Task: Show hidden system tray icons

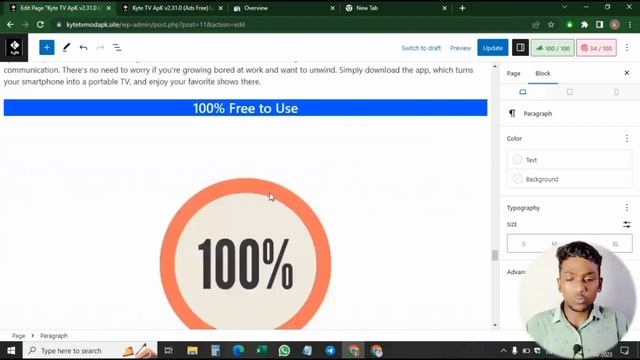Action: tap(503, 351)
